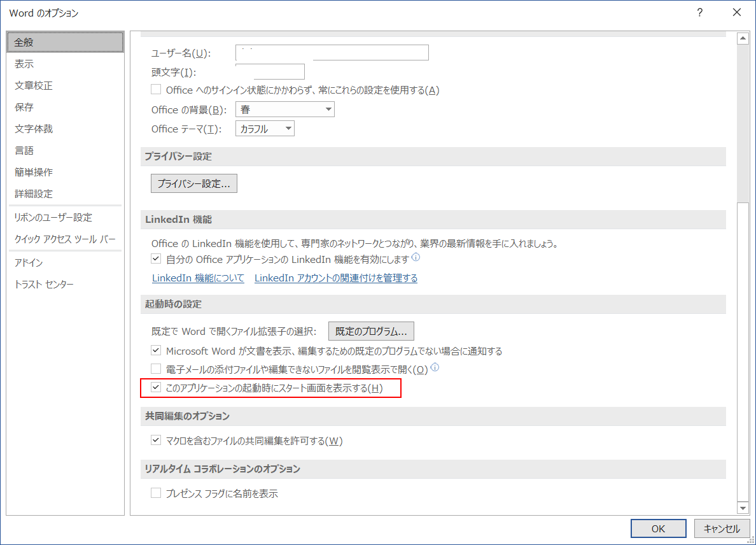Image resolution: width=756 pixels, height=545 pixels.
Task: Open the Office テーマ dropdown
Action: (265, 129)
